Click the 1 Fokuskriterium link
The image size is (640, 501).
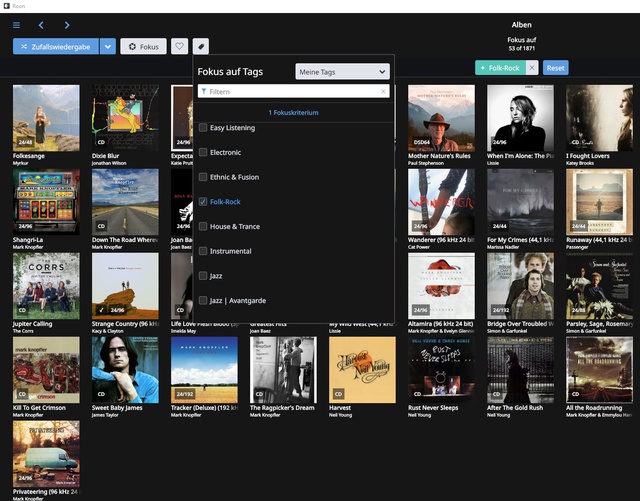tap(293, 113)
